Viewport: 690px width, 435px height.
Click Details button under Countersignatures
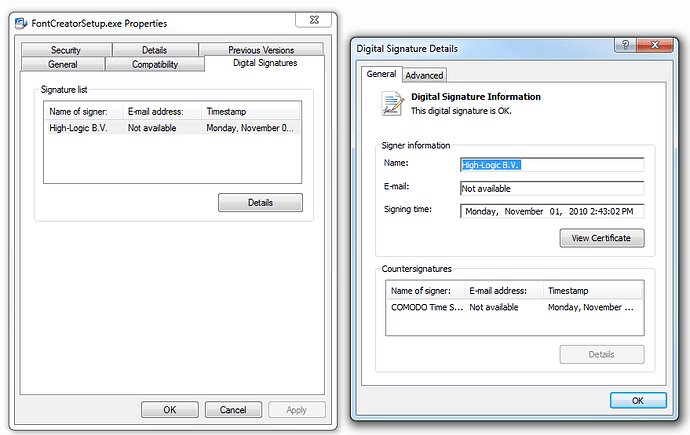click(602, 354)
